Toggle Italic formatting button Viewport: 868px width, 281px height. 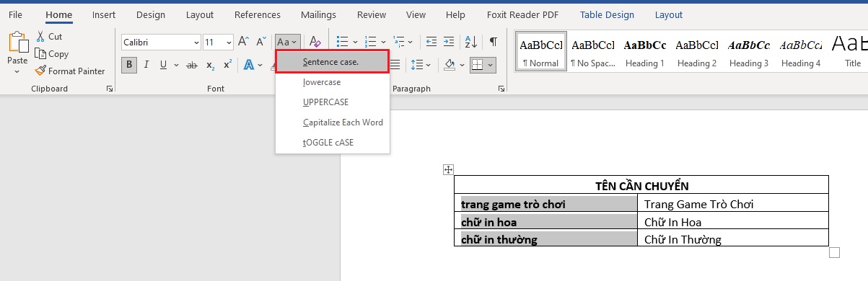click(x=147, y=65)
